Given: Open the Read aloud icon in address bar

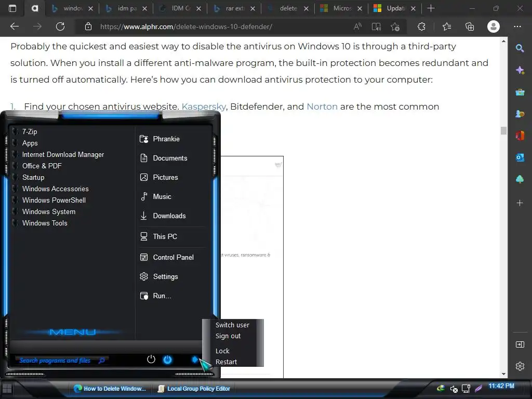Looking at the screenshot, I should (x=357, y=26).
